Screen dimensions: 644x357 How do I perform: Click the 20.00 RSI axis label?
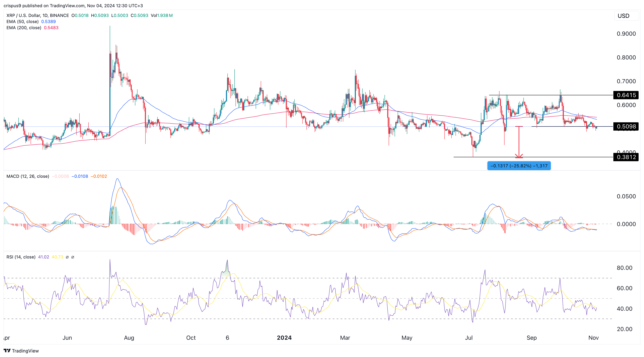coord(625,329)
